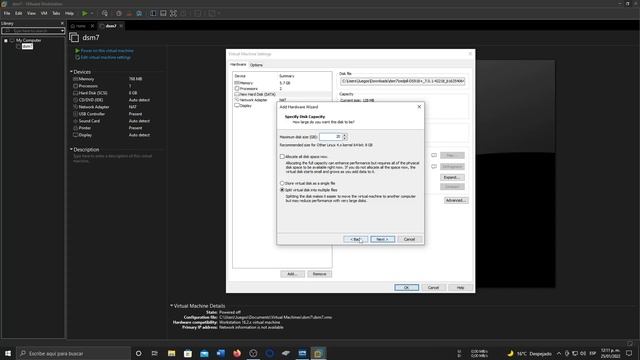Open the Help menu
Screen dimensions: 640x360
tap(69, 13)
